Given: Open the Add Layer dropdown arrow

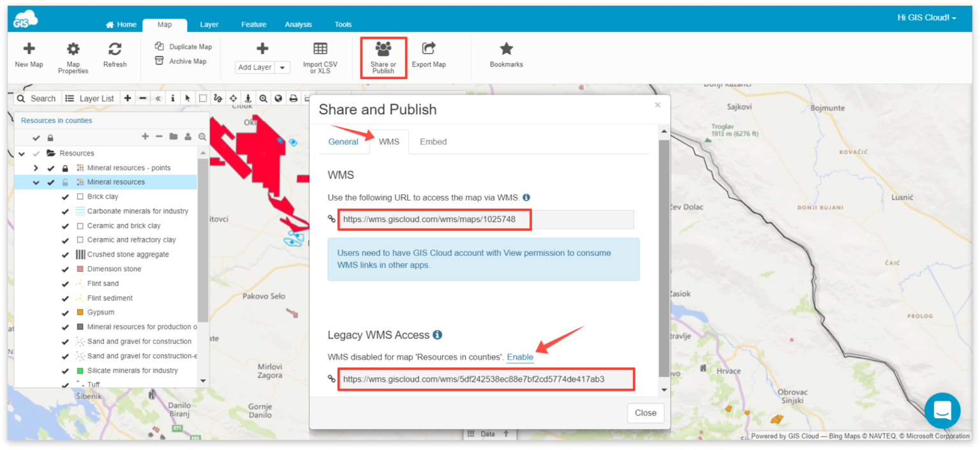Looking at the screenshot, I should tap(282, 66).
